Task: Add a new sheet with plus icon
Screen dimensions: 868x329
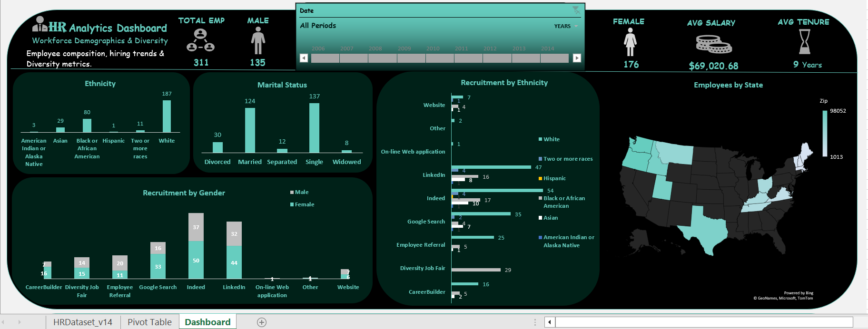Action: point(262,322)
